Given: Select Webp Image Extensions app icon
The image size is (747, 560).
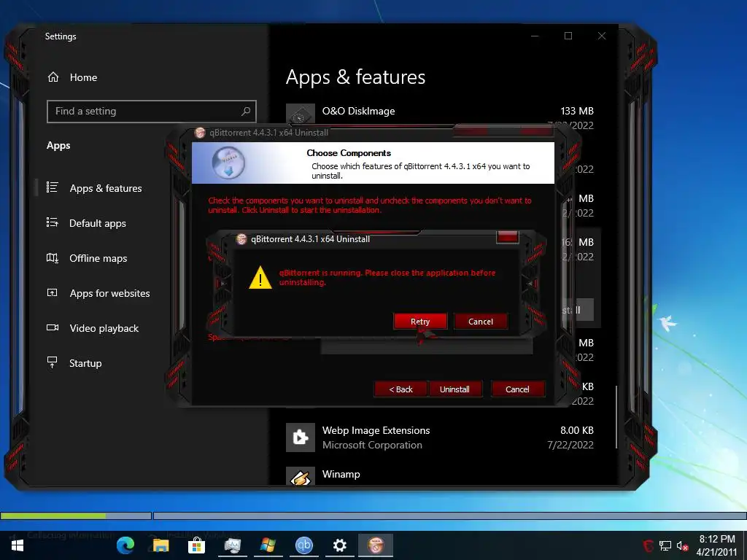Looking at the screenshot, I should 300,437.
